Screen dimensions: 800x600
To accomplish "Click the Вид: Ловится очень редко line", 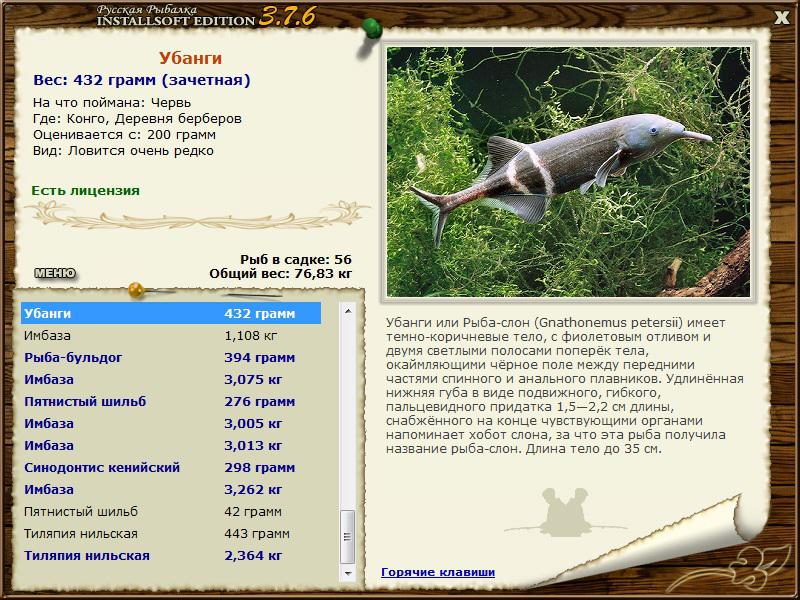I will 123,151.
